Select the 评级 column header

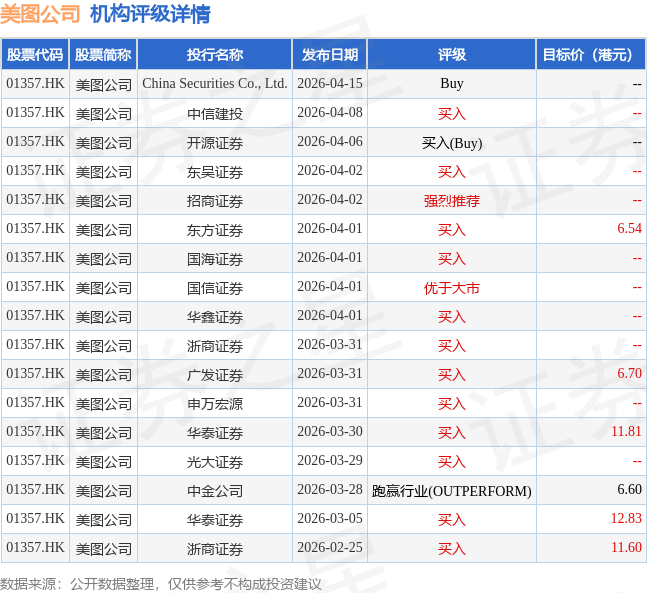[452, 54]
